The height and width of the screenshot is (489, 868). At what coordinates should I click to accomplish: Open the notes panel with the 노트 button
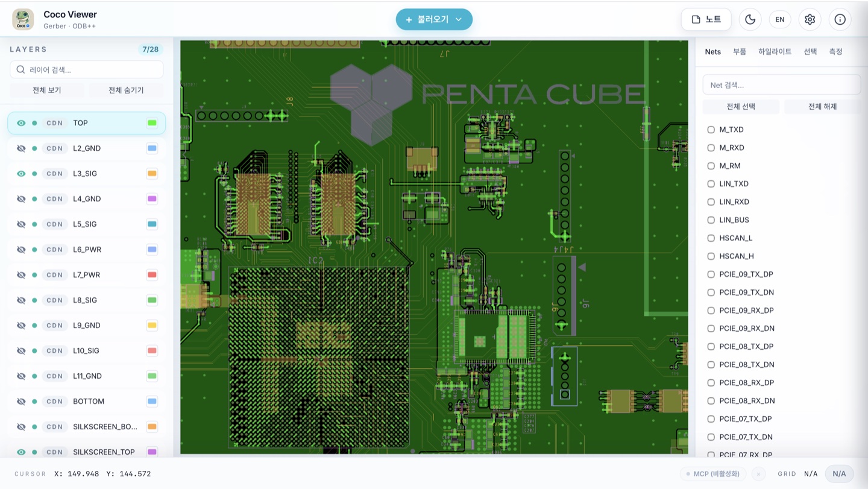pyautogui.click(x=706, y=19)
